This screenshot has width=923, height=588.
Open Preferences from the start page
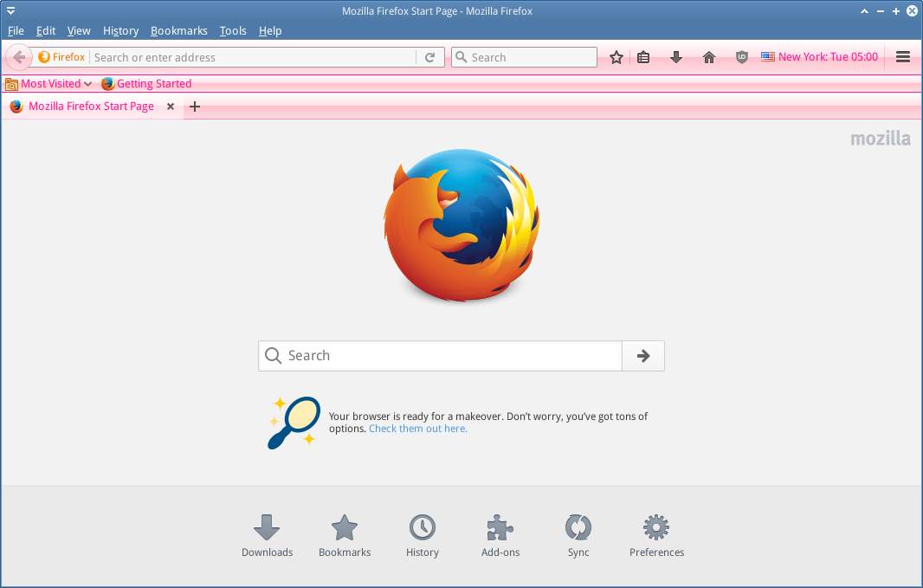click(x=656, y=536)
